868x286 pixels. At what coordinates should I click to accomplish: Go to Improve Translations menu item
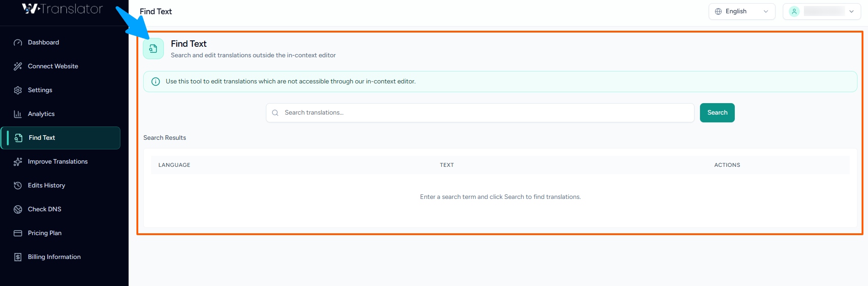(58, 162)
